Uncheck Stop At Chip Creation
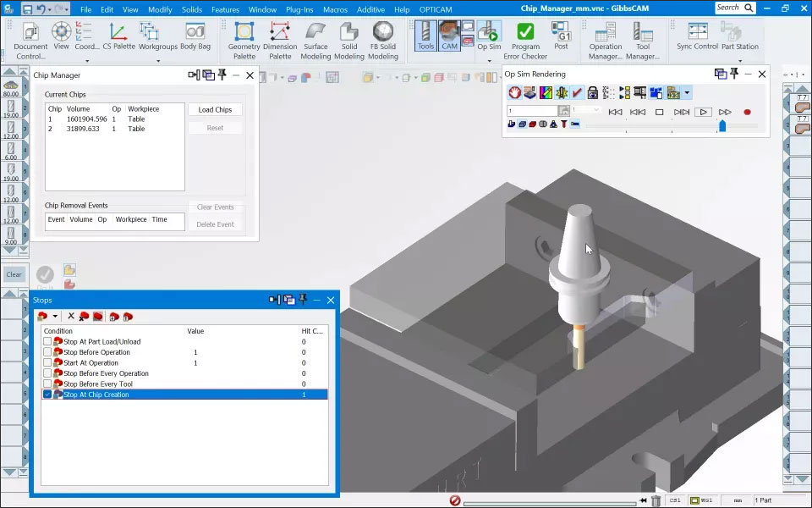Viewport: 812px width, 508px height. pos(47,395)
